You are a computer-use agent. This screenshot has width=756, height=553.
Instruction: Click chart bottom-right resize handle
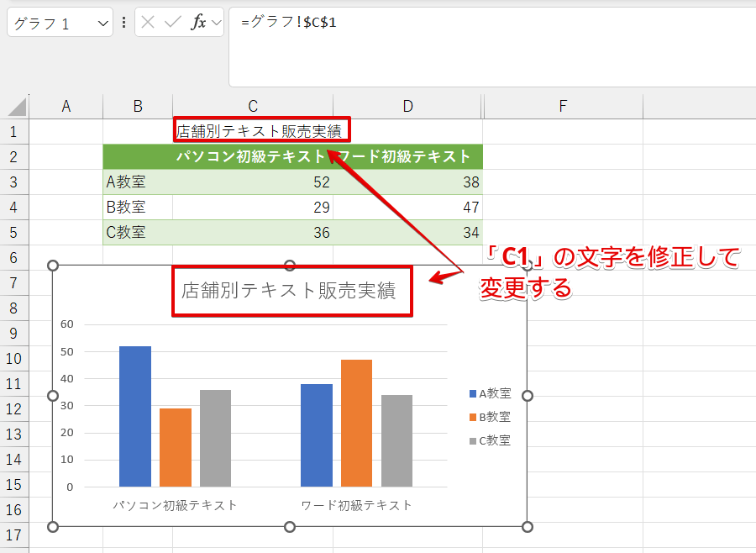528,526
